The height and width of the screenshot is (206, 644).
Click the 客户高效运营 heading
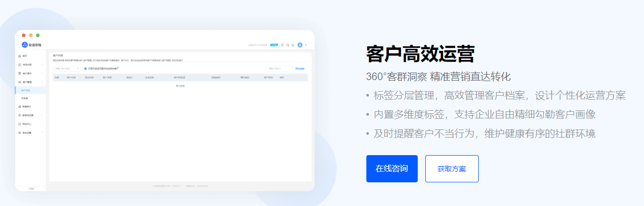[420, 53]
